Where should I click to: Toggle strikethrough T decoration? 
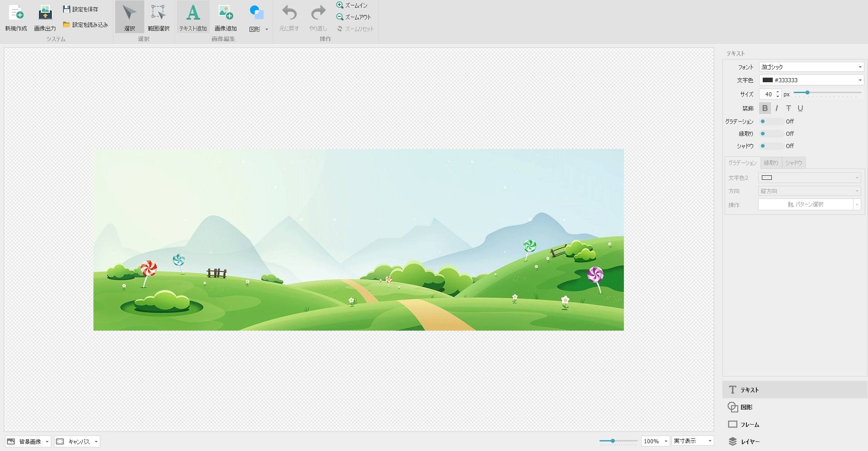coord(789,108)
